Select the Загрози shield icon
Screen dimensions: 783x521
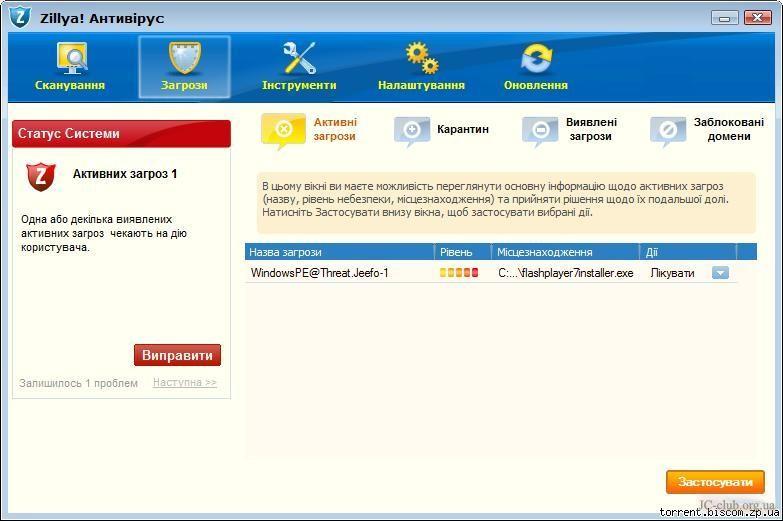[x=184, y=59]
